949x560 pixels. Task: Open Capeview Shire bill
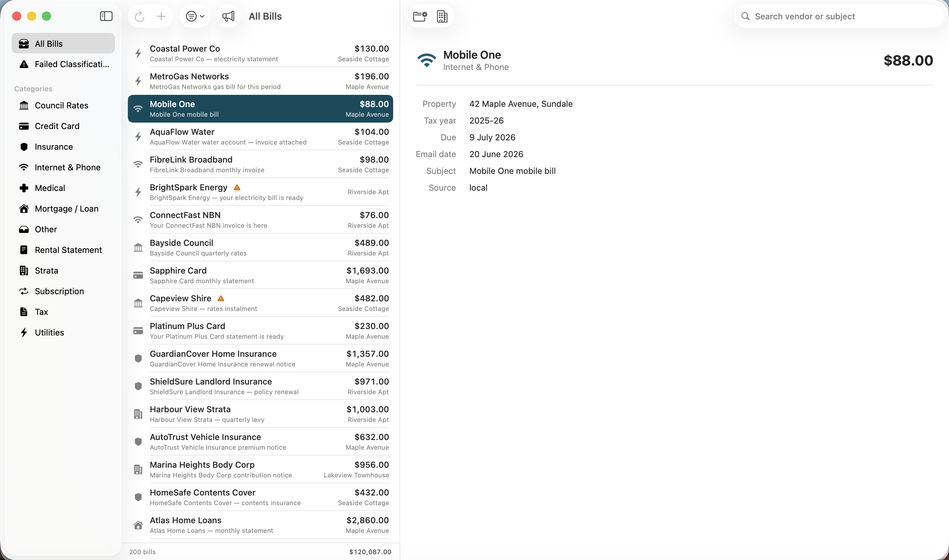[260, 303]
